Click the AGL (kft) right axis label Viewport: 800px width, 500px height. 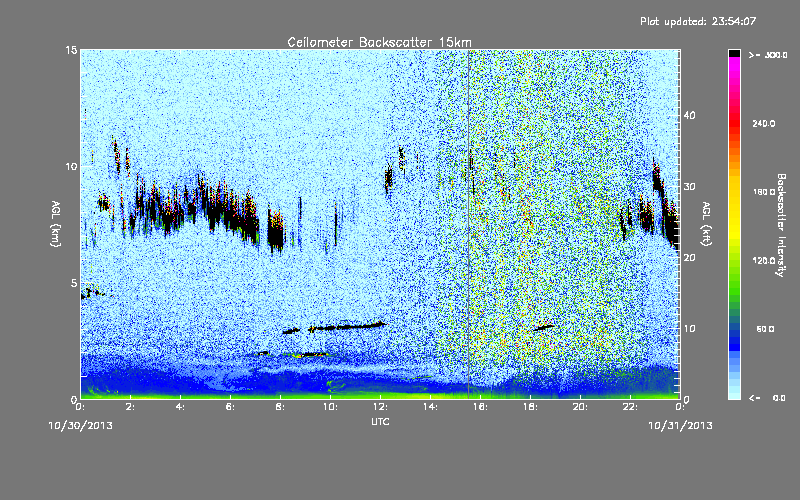point(707,224)
